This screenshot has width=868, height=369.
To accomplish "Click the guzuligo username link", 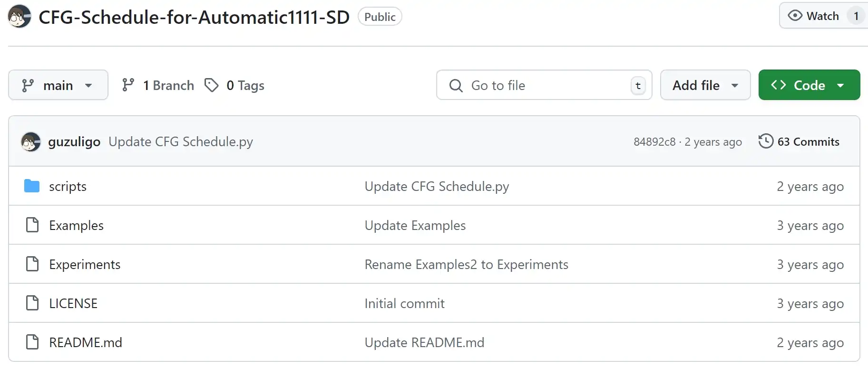I will click(x=74, y=141).
